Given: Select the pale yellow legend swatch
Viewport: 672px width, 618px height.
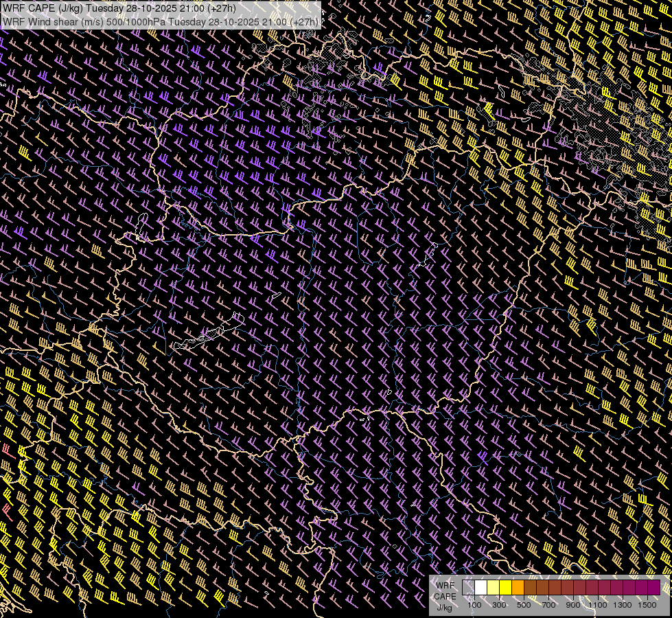Looking at the screenshot, I should 494,588.
